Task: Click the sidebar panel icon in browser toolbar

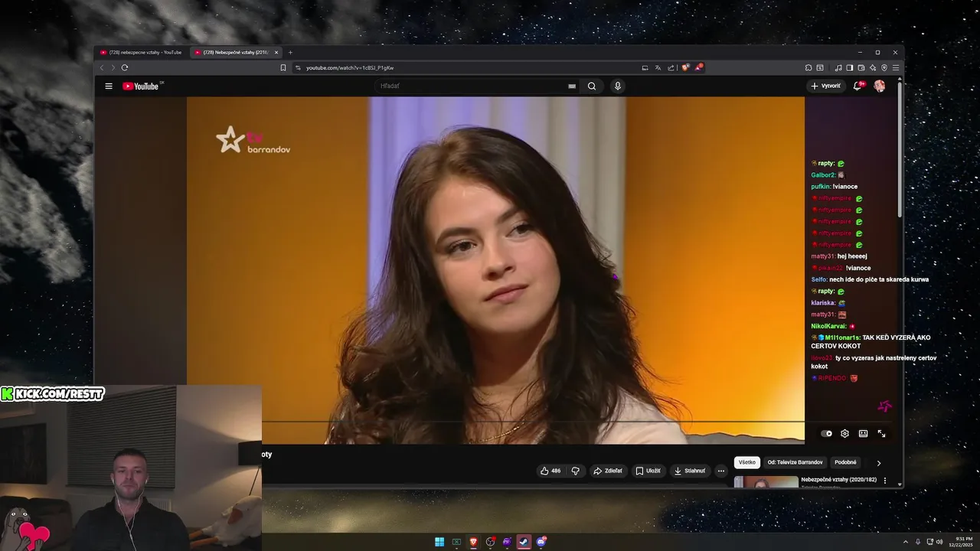Action: [850, 67]
